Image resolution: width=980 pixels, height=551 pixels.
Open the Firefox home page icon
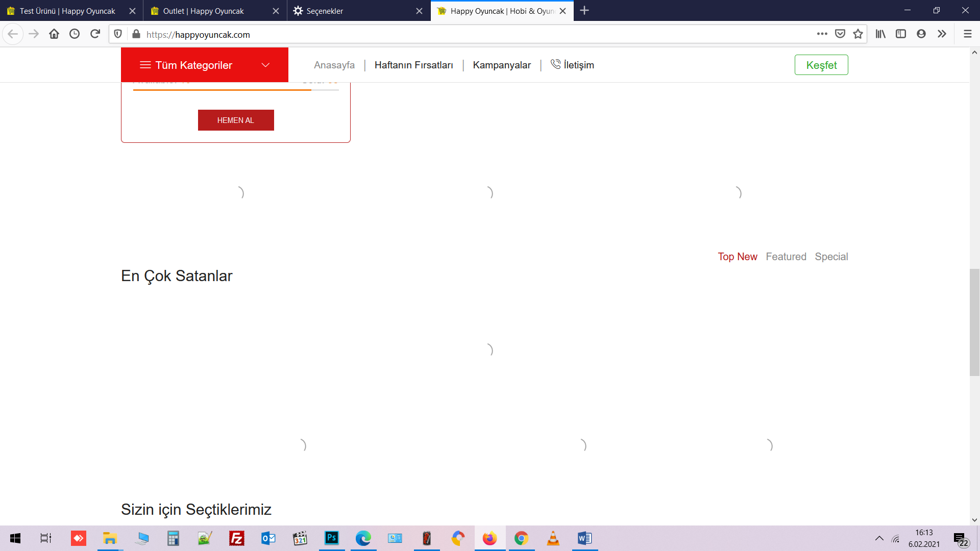(54, 34)
